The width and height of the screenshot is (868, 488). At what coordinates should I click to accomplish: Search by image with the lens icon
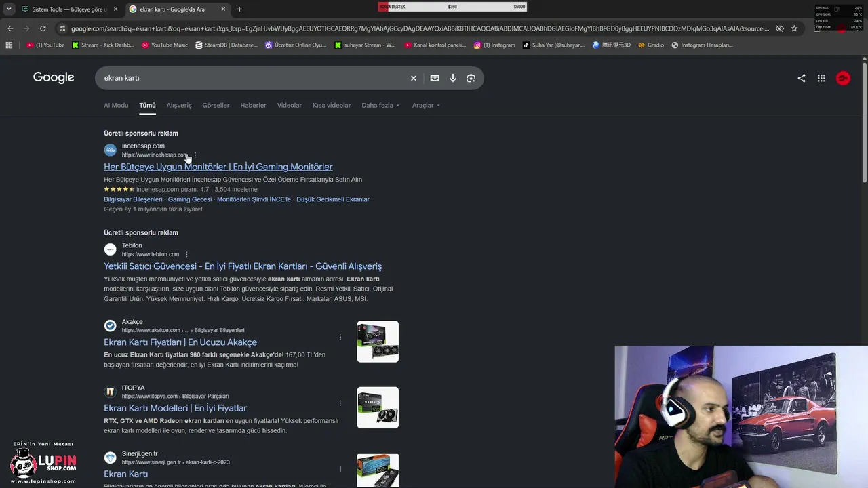click(471, 78)
